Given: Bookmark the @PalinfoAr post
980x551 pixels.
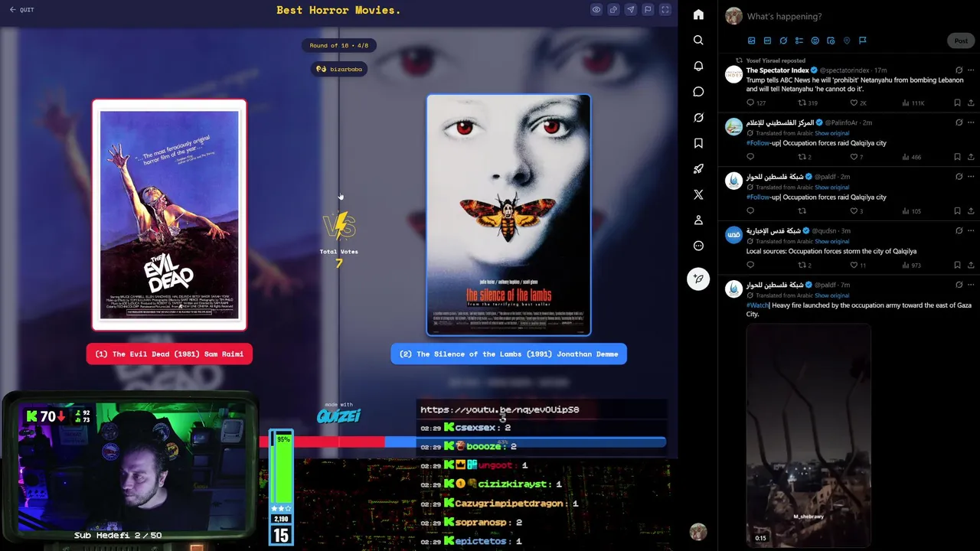Looking at the screenshot, I should [x=957, y=157].
